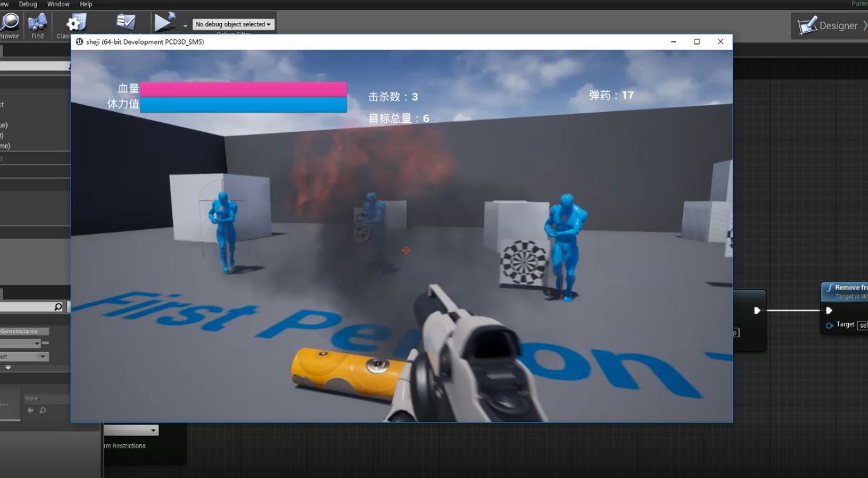This screenshot has height=478, width=868.
Task: Open the dropdown above Restrictions label
Action: click(x=131, y=430)
